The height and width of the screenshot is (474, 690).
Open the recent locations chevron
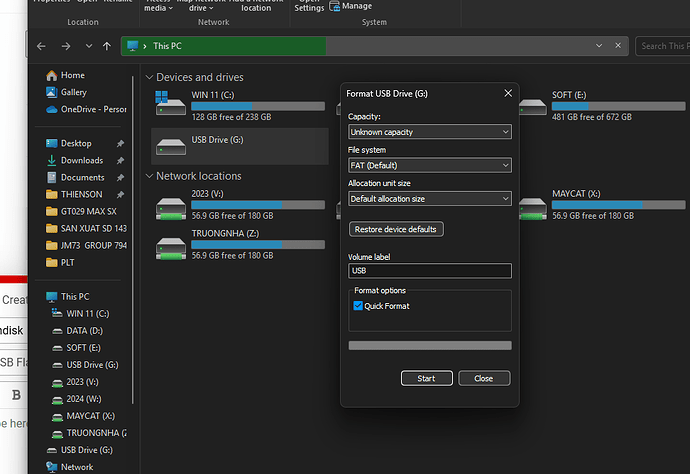pos(89,46)
